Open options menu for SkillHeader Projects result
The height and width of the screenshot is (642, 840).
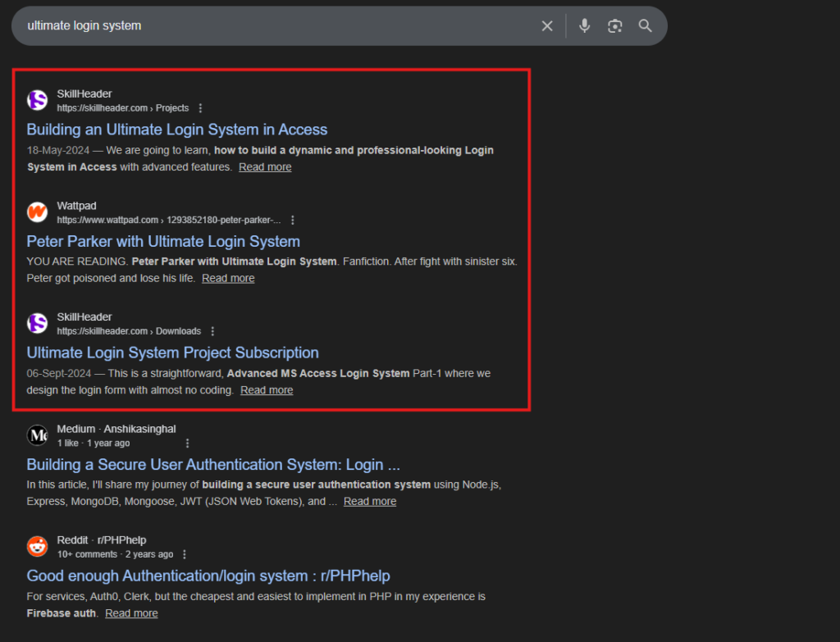pyautogui.click(x=201, y=108)
